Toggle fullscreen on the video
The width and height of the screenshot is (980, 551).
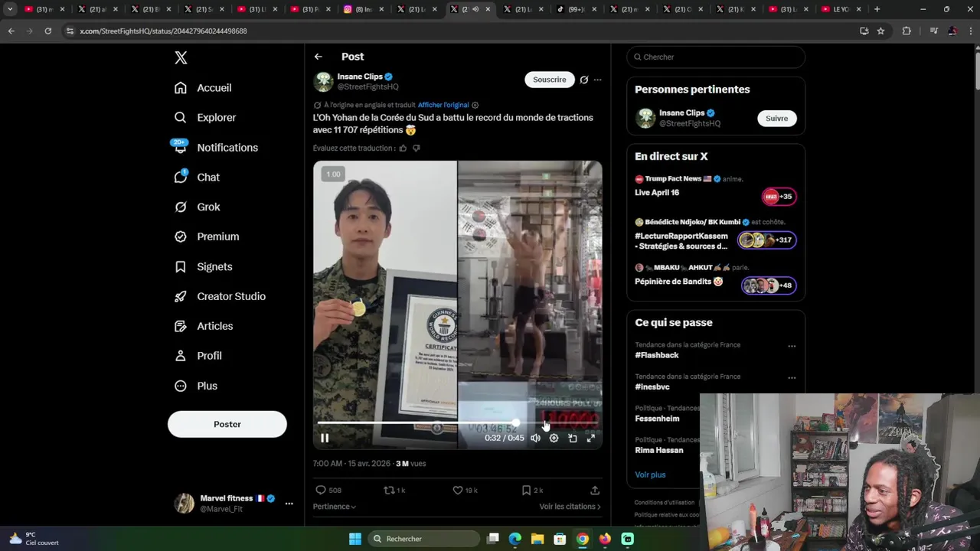click(591, 439)
